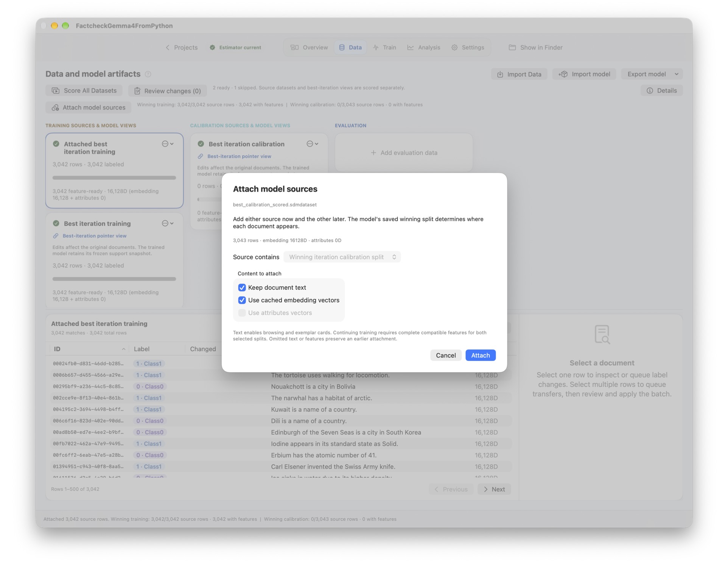Click the Details info icon
Viewport: 728px width, 563px height.
(x=650, y=90)
